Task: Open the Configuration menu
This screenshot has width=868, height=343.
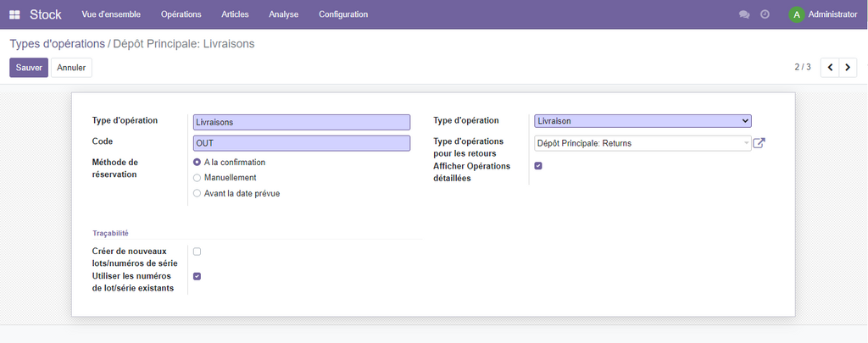Action: [343, 14]
